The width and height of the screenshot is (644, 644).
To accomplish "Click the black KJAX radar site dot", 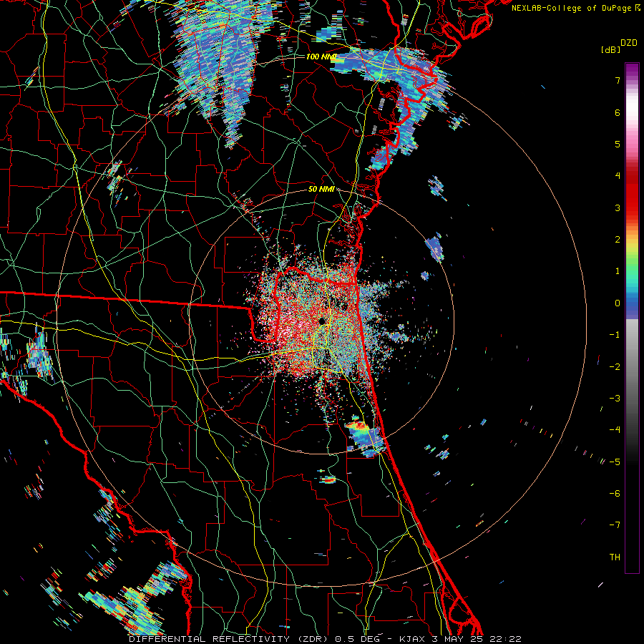I will pos(322,321).
